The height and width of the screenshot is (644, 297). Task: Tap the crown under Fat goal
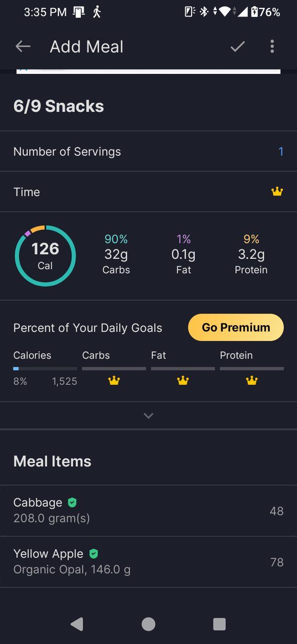pos(183,381)
